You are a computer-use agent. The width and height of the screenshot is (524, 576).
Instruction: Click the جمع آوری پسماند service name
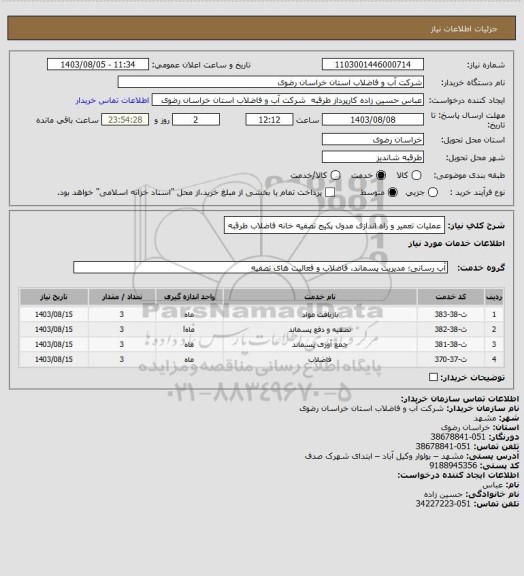point(320,345)
